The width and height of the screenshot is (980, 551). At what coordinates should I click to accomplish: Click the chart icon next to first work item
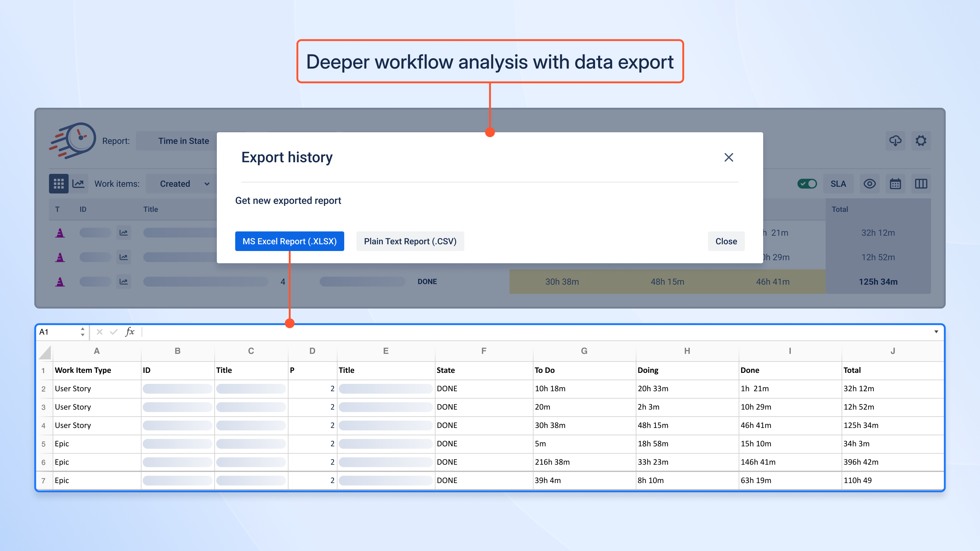point(124,232)
